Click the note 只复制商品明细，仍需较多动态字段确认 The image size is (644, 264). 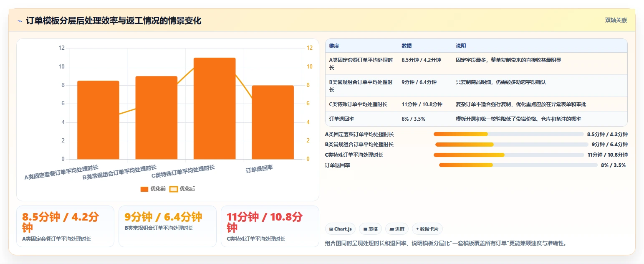click(x=501, y=82)
